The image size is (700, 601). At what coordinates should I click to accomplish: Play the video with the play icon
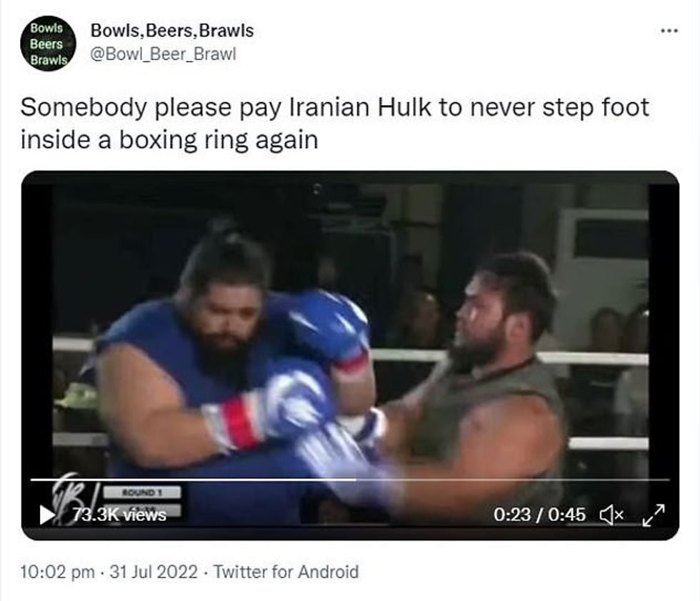pos(47,515)
